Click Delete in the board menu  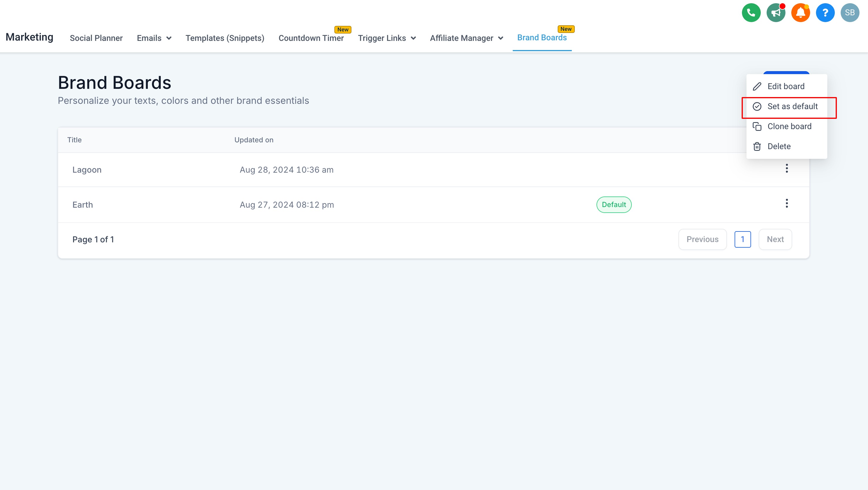(778, 146)
